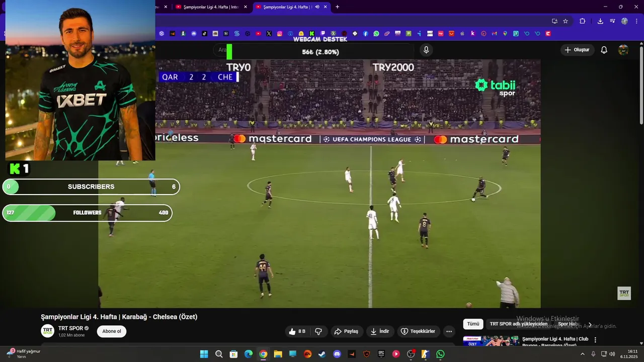The height and width of the screenshot is (362, 644).
Task: Subscribe with the Abone ol button
Action: coord(112,331)
